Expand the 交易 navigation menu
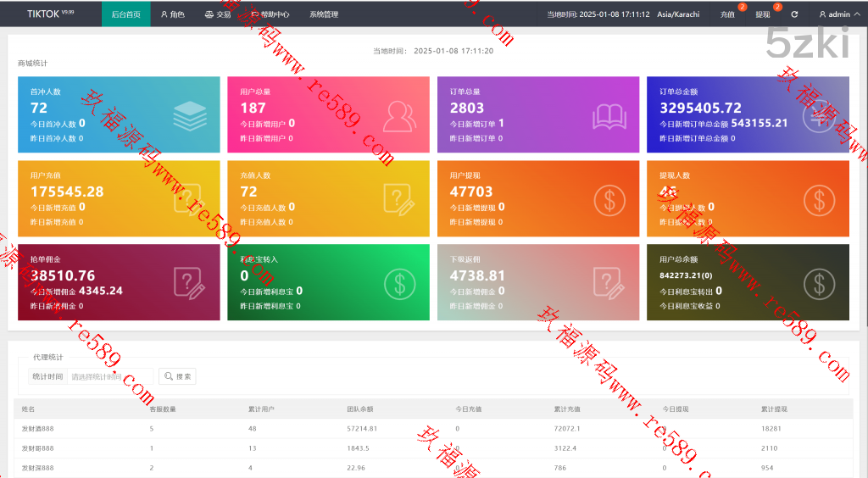This screenshot has height=478, width=868. [x=218, y=14]
